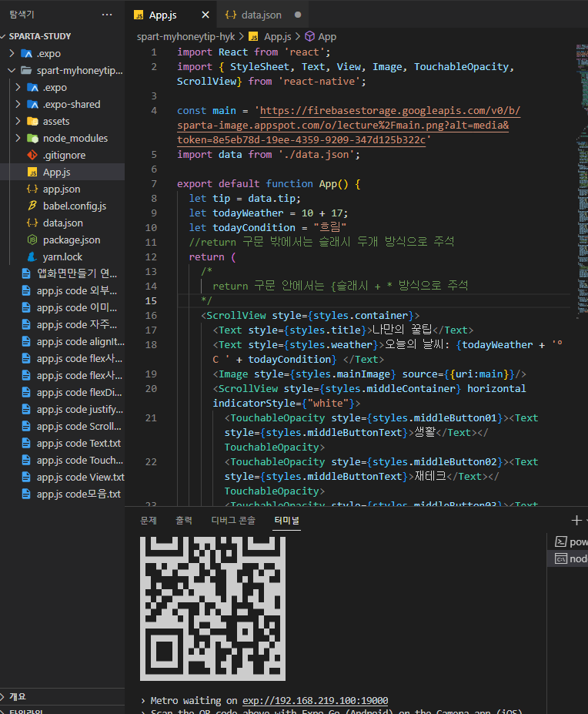This screenshot has height=714, width=588.
Task: Click the yarn.lock Yarn icon
Action: click(x=32, y=256)
